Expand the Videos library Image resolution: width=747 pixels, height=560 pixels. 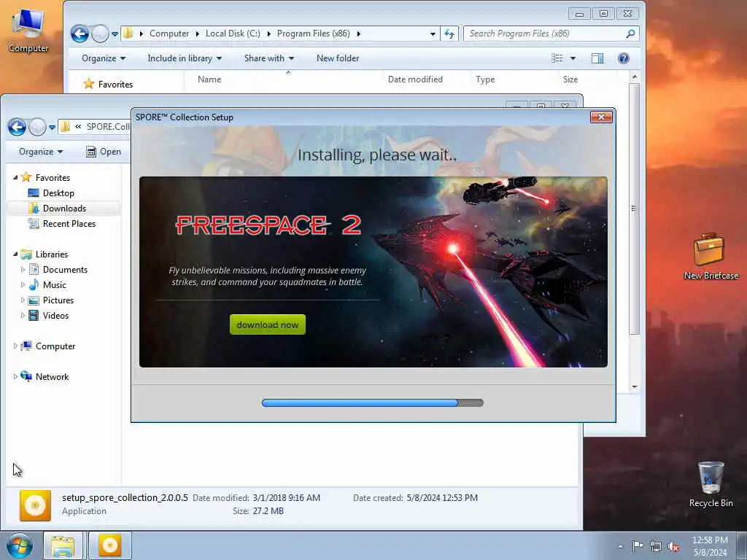click(x=23, y=315)
